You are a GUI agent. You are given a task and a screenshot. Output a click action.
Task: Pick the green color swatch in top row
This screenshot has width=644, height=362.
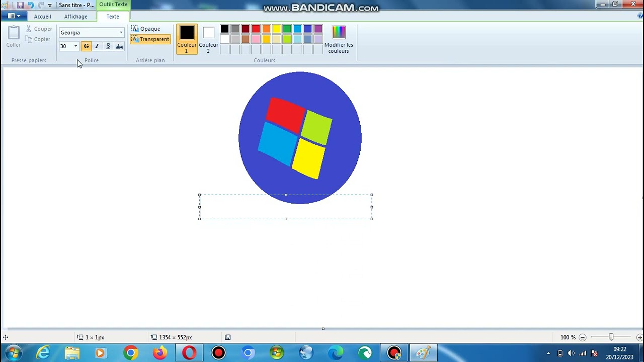click(287, 29)
